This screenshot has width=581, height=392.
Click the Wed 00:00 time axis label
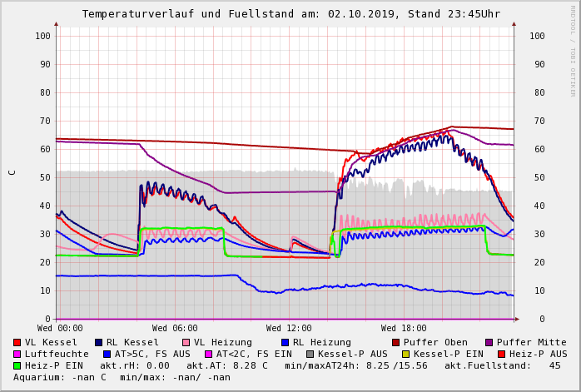click(x=60, y=329)
